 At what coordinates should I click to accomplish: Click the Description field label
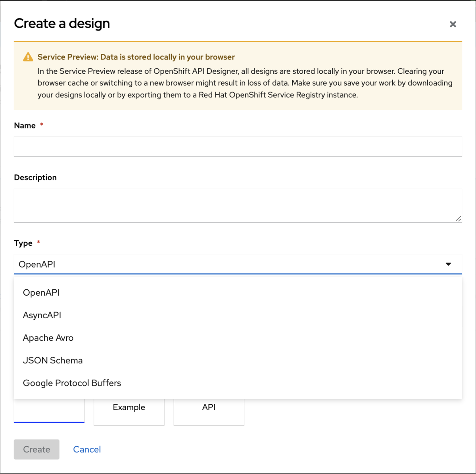click(x=35, y=178)
